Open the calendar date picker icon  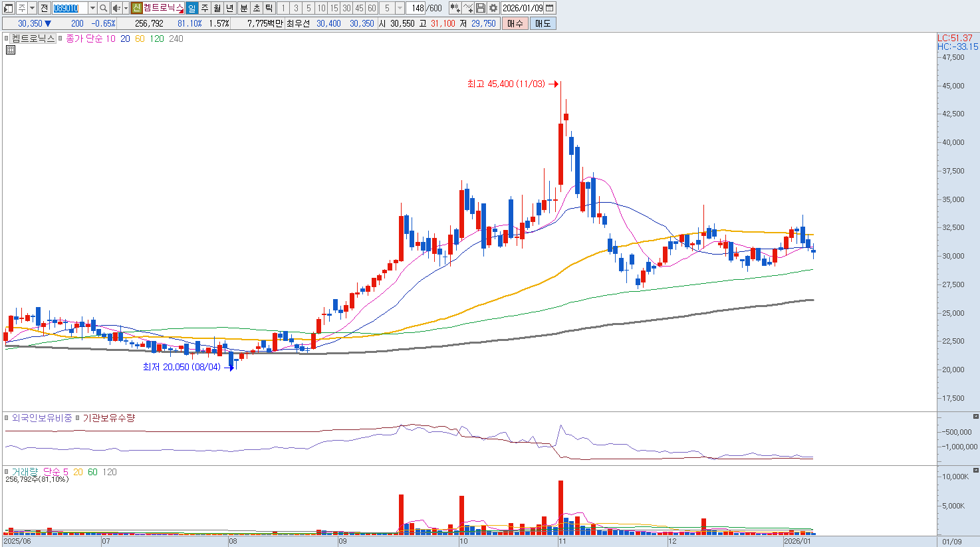(x=550, y=8)
